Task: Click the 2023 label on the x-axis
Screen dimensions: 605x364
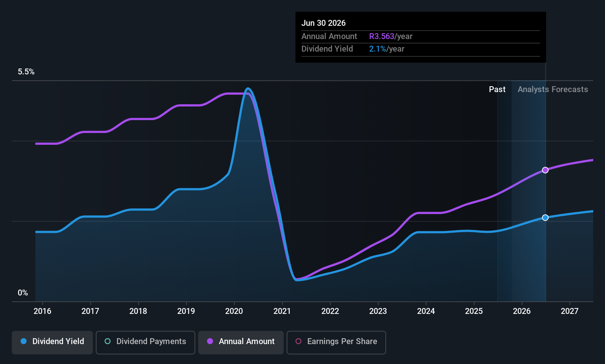Action: tap(378, 311)
